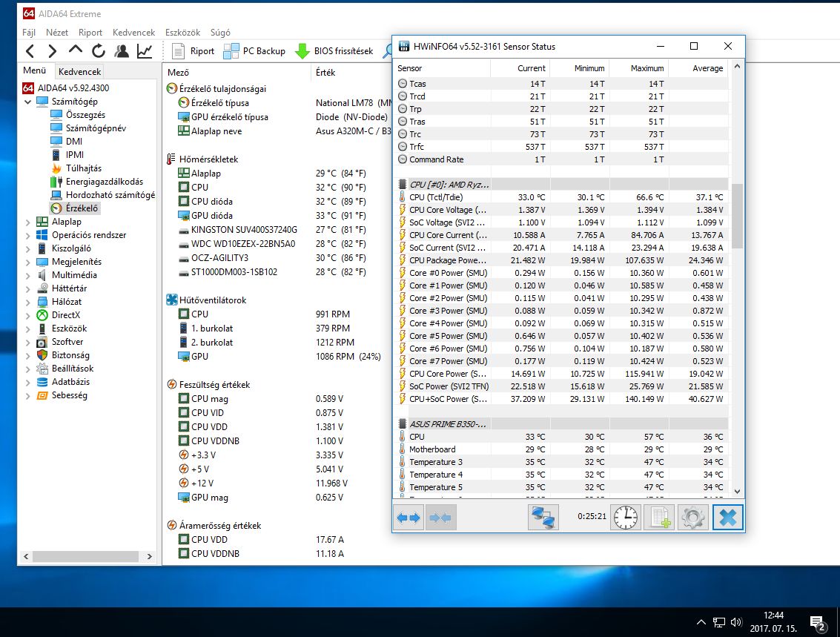Open the Action Center notifications icon
The image size is (840, 637).
(818, 622)
